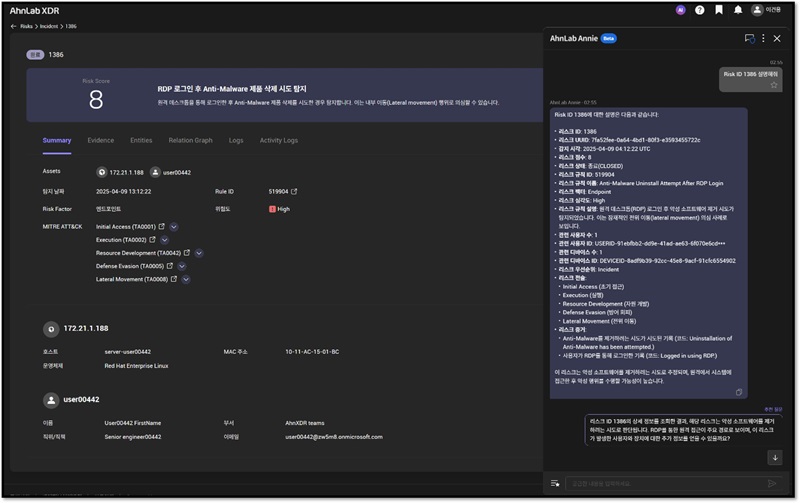Select the Summary tab
Screen dimensions: 800x503
(57, 140)
